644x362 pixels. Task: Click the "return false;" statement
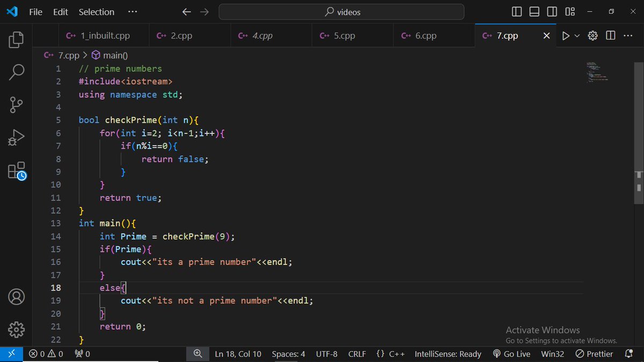(174, 159)
